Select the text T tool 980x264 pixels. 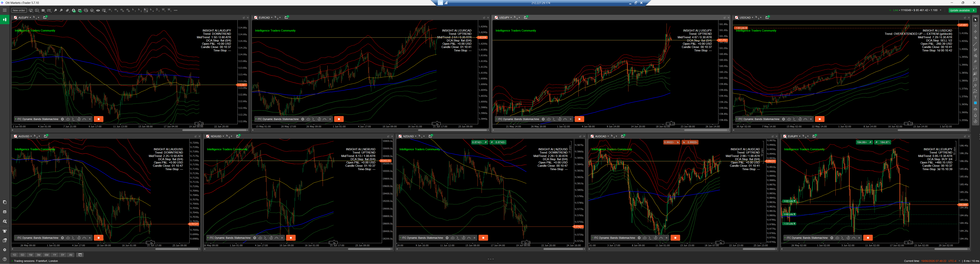pos(975,97)
